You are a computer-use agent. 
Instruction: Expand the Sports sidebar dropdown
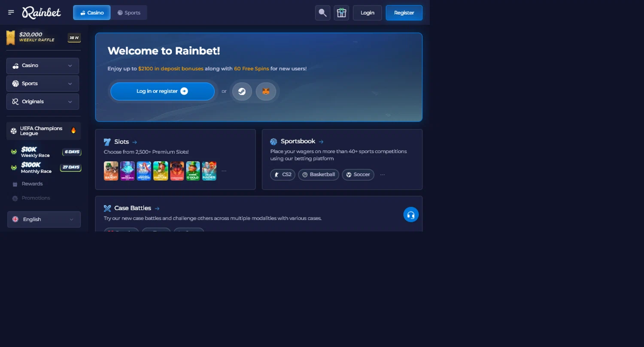(x=43, y=84)
